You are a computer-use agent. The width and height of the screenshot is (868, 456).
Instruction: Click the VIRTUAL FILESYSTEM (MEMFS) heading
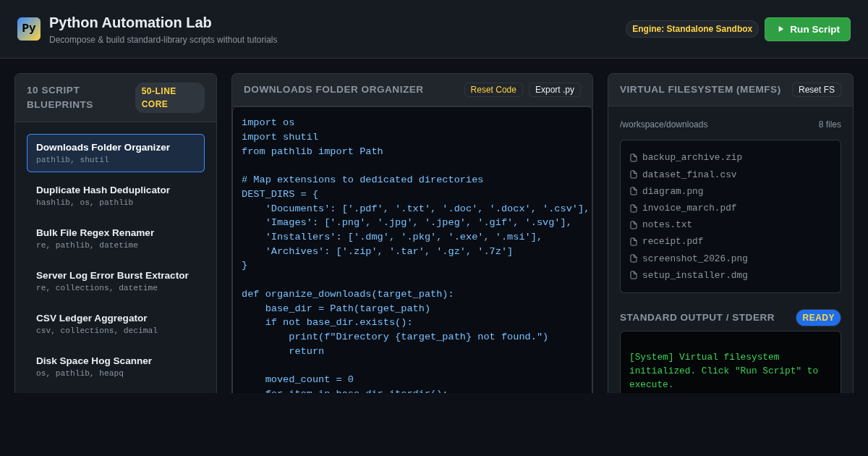click(700, 90)
